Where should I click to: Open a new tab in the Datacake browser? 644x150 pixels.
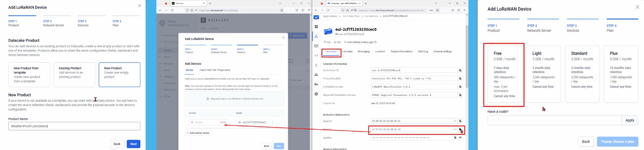pyautogui.click(x=210, y=3)
